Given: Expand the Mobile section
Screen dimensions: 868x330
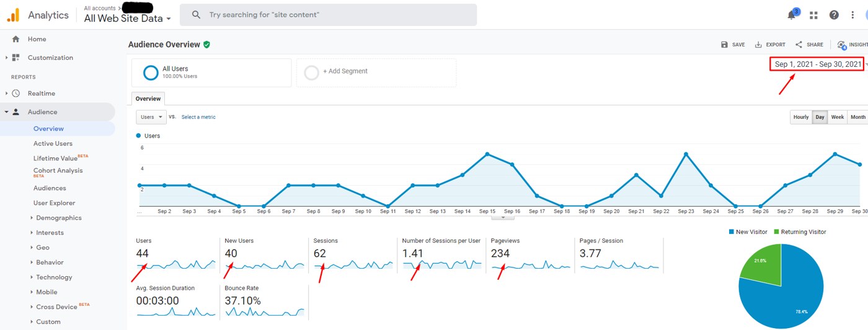Looking at the screenshot, I should [32, 292].
